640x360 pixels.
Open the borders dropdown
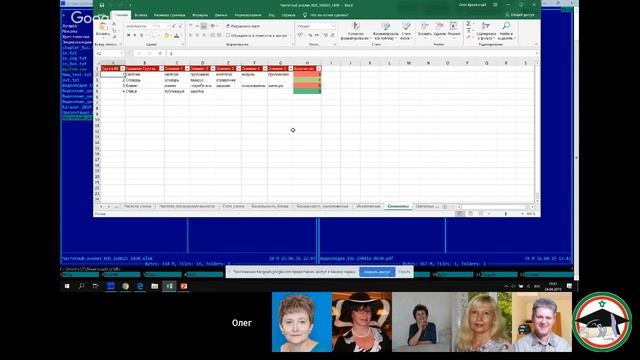tap(158, 36)
